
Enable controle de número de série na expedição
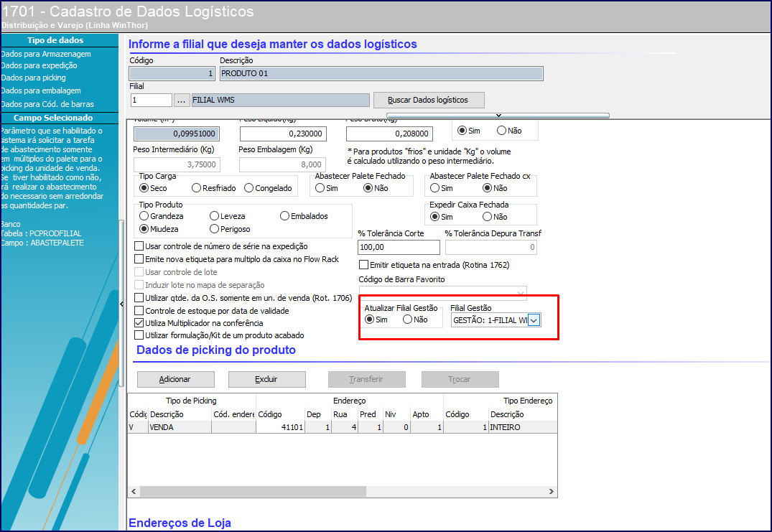tap(139, 246)
